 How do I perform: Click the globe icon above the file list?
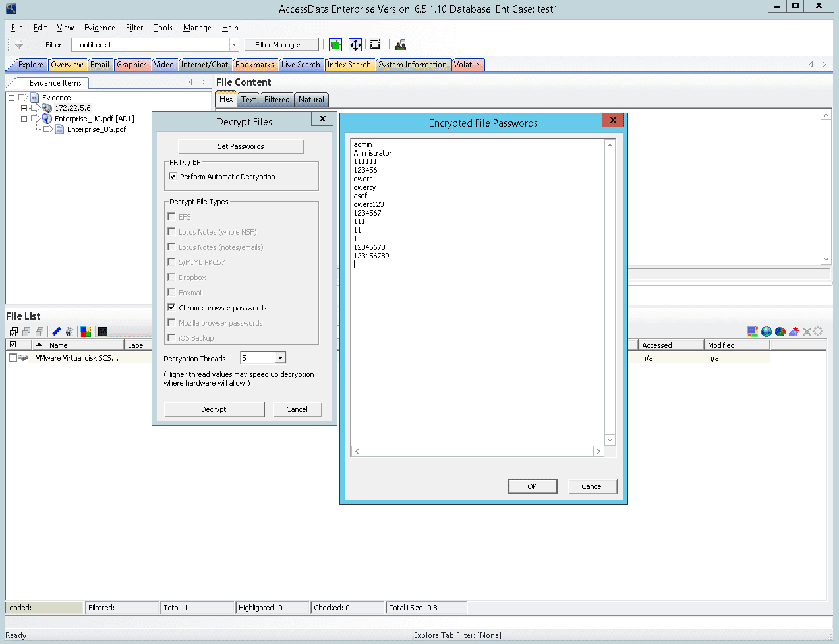[x=766, y=332]
